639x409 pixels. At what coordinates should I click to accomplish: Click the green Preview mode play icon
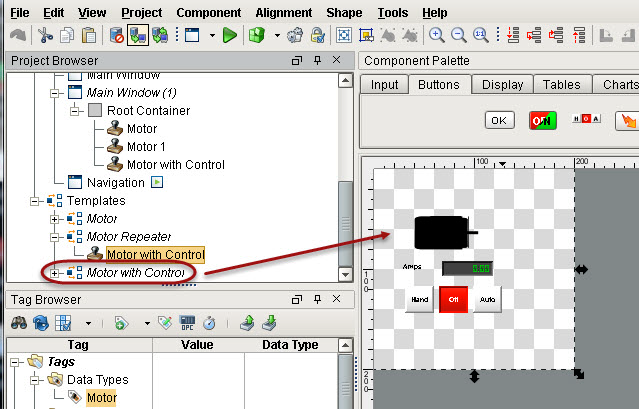click(x=229, y=36)
